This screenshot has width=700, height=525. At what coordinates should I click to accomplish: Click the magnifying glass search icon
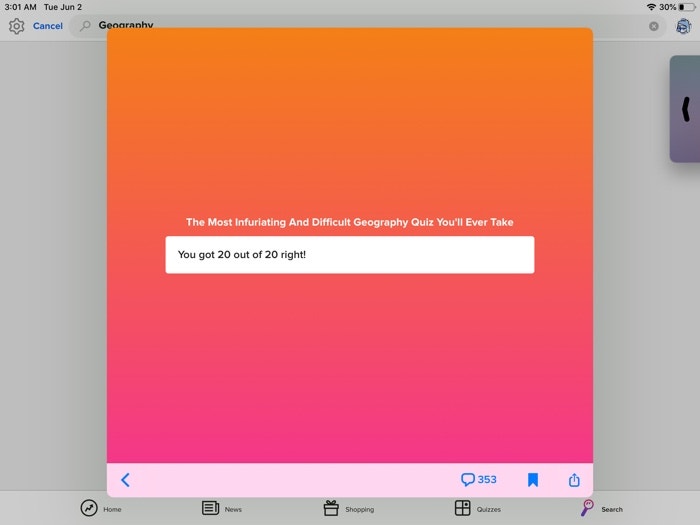click(86, 26)
